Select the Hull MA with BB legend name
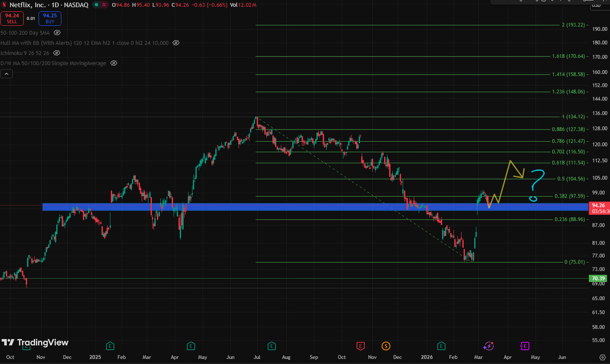Image resolution: width=610 pixels, height=364 pixels. (84, 43)
